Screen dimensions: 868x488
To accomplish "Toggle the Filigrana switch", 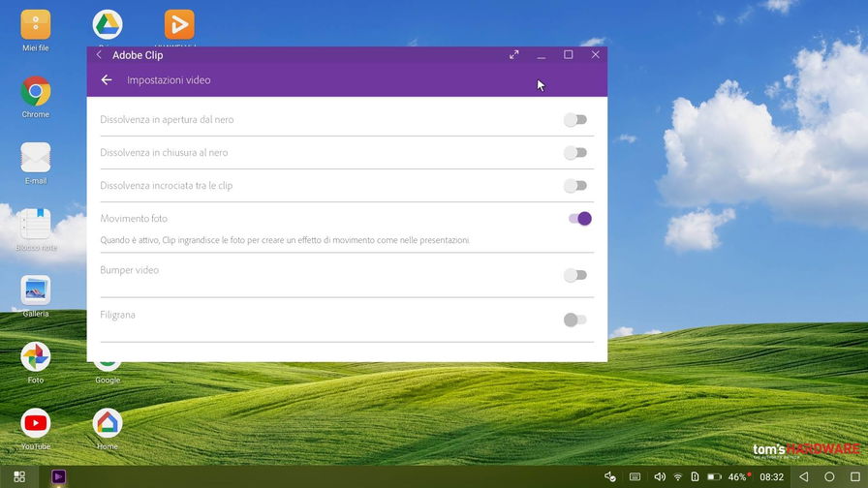I will click(575, 320).
